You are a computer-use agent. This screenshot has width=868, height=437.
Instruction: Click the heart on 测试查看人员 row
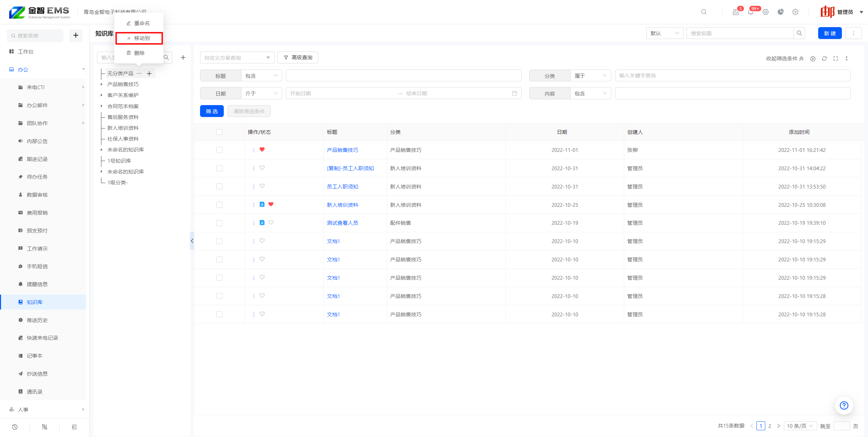pyautogui.click(x=271, y=223)
